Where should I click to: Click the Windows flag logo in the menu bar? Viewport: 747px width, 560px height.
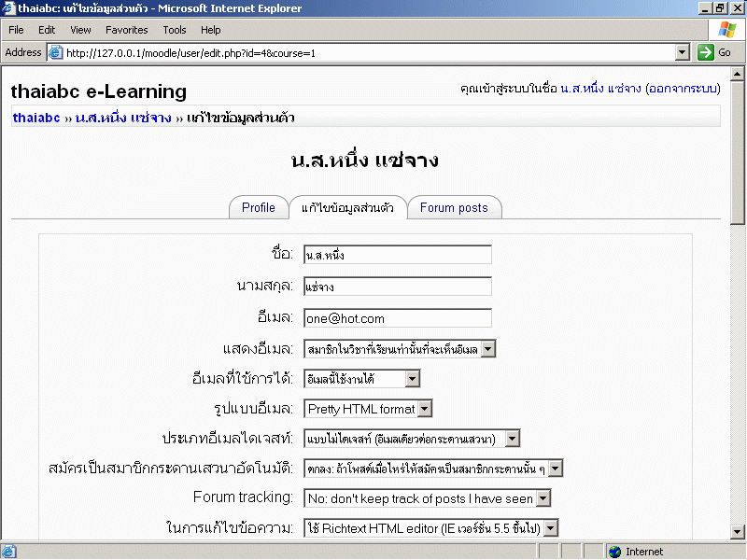pyautogui.click(x=727, y=30)
